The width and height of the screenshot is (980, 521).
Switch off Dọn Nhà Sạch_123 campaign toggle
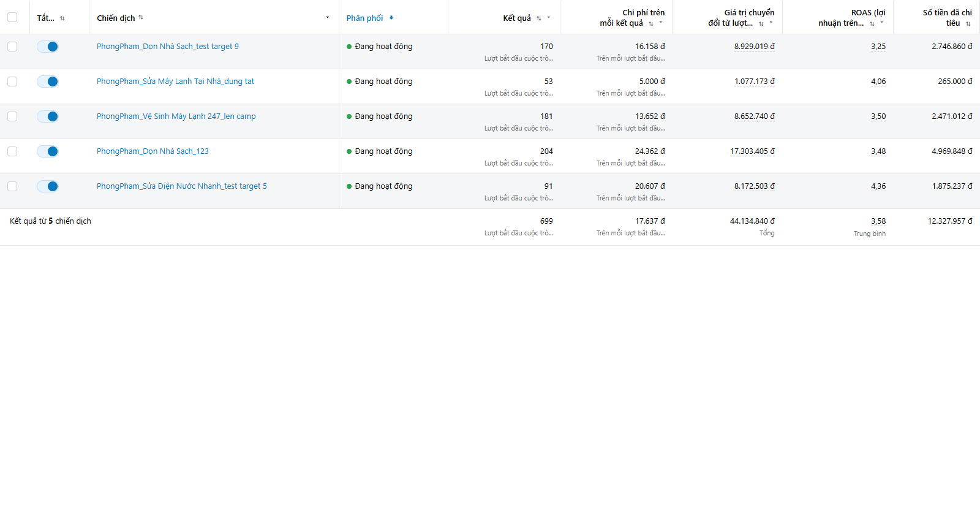pyautogui.click(x=48, y=151)
